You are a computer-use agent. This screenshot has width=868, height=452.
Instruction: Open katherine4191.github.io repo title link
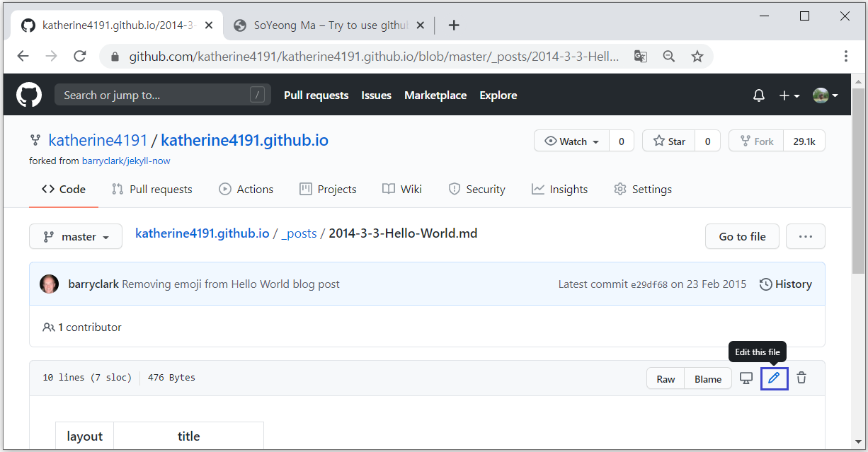(x=244, y=140)
